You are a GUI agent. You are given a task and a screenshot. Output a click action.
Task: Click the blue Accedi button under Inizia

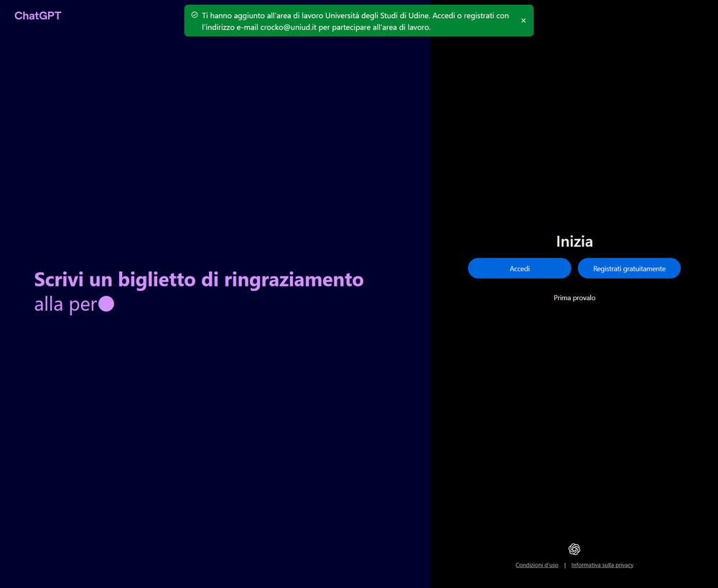pos(519,268)
